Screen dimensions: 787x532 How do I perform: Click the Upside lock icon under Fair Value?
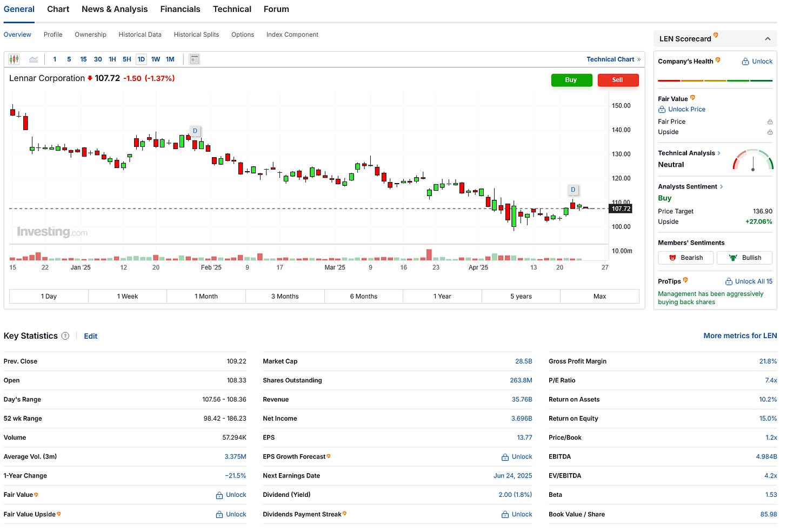tap(770, 132)
